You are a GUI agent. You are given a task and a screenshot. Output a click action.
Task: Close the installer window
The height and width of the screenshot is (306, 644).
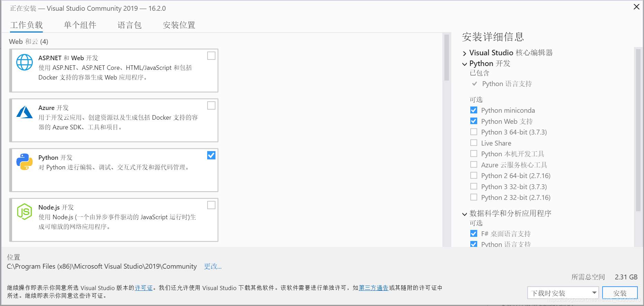636,7
